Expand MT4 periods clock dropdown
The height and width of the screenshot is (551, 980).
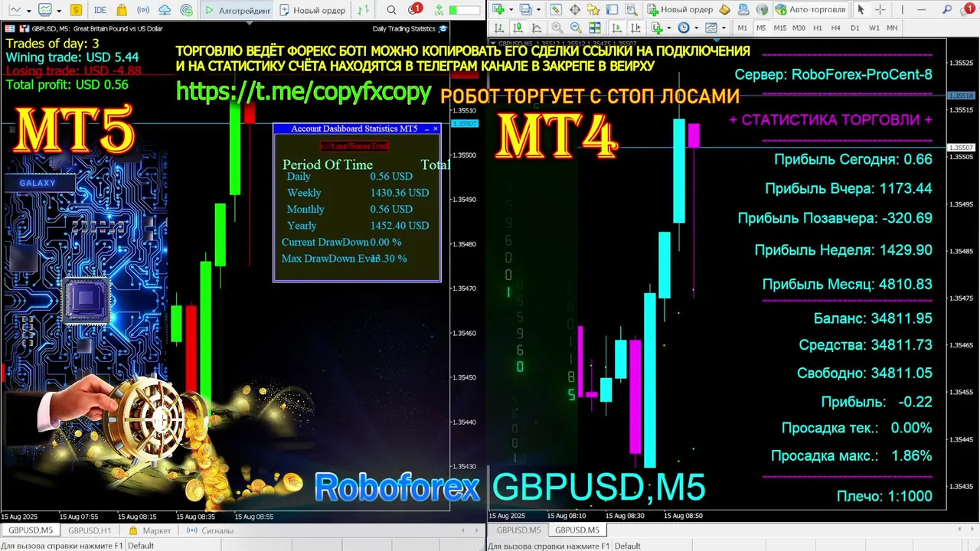coord(696,28)
